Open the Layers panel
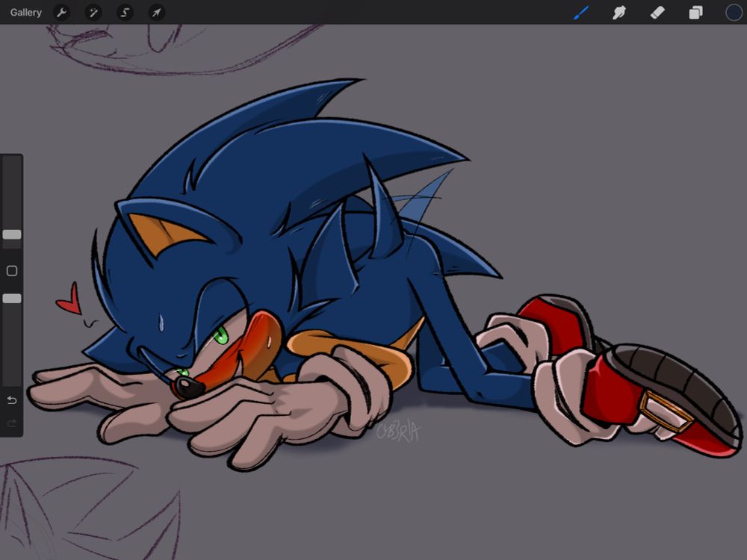Image resolution: width=747 pixels, height=560 pixels. (695, 13)
